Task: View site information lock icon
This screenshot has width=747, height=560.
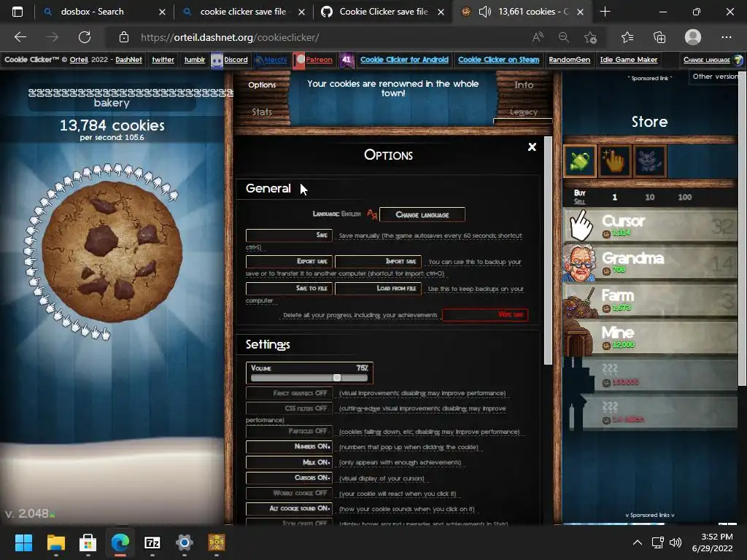Action: tap(124, 37)
